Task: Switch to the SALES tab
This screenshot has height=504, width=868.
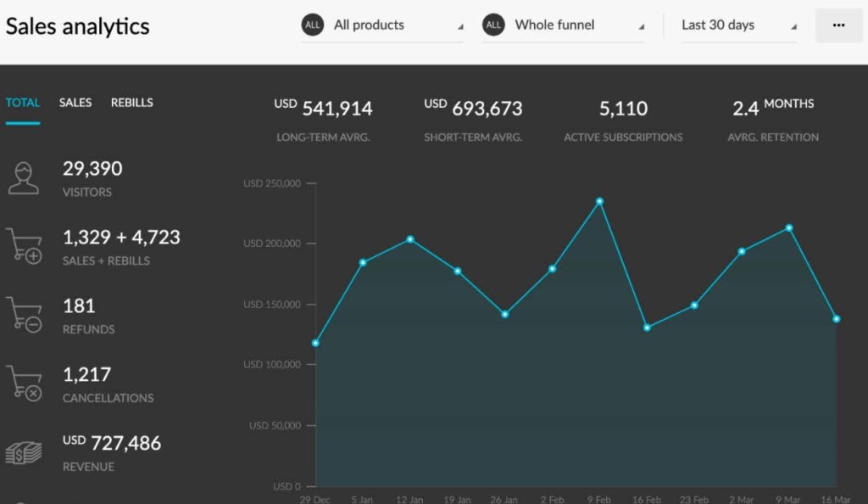Action: tap(75, 103)
